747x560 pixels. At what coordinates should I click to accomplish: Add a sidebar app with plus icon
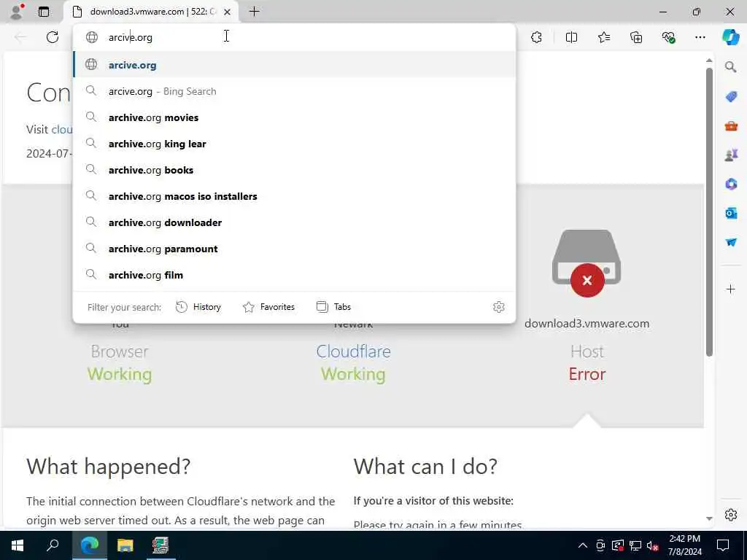pyautogui.click(x=731, y=289)
